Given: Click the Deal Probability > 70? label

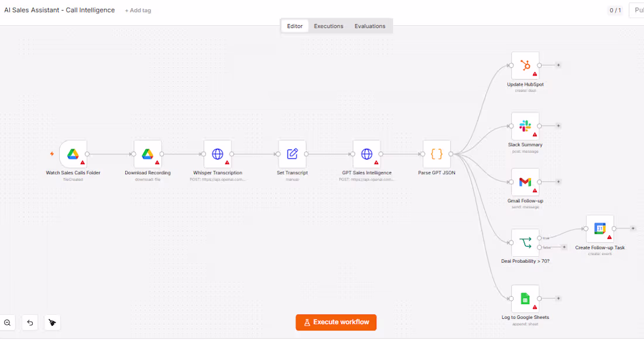Looking at the screenshot, I should click(525, 261).
